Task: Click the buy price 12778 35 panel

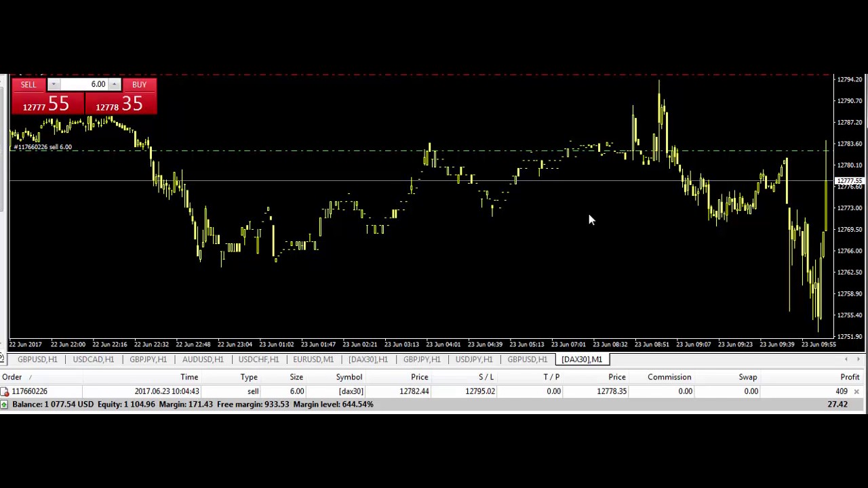Action: click(x=121, y=103)
